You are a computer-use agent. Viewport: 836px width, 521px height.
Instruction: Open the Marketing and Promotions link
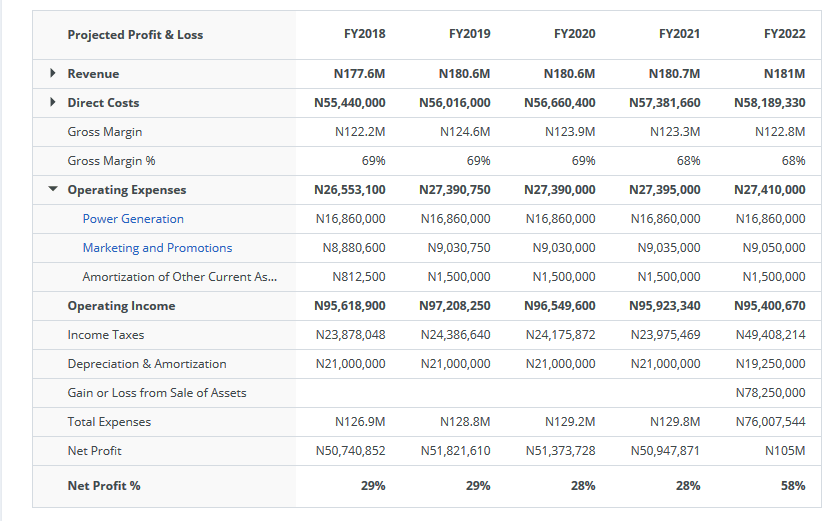(157, 248)
